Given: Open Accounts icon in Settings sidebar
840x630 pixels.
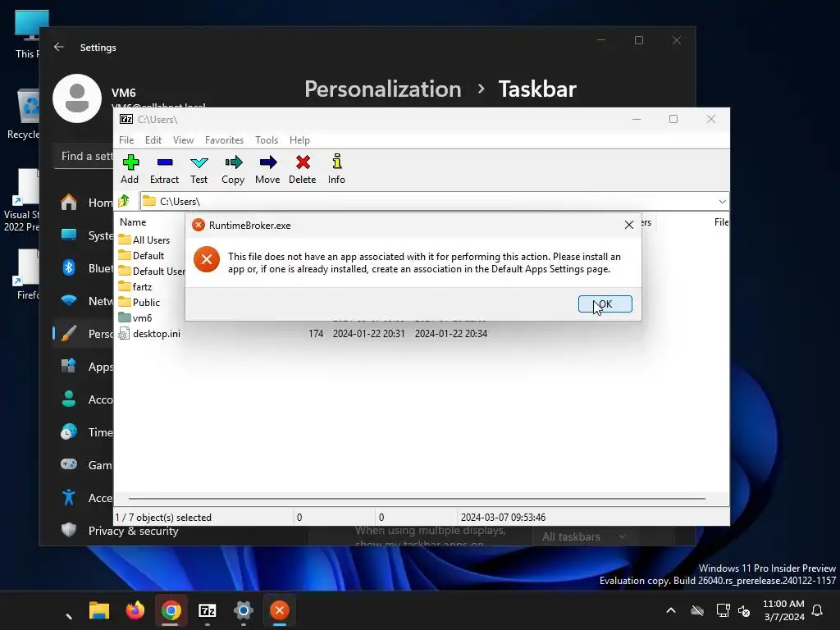Looking at the screenshot, I should click(69, 399).
